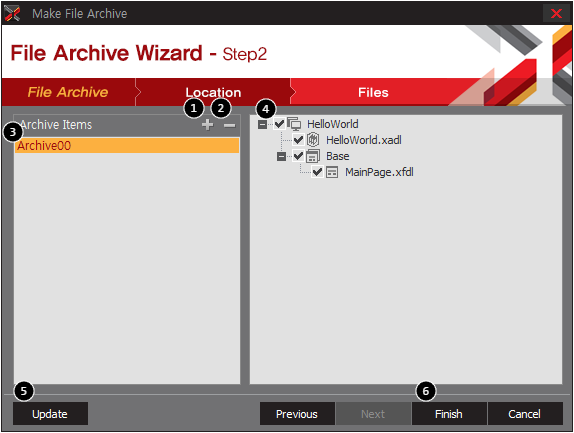Toggle the MainPage.xfdl checkbox
Viewport: 574px width, 433px height.
pyautogui.click(x=317, y=172)
